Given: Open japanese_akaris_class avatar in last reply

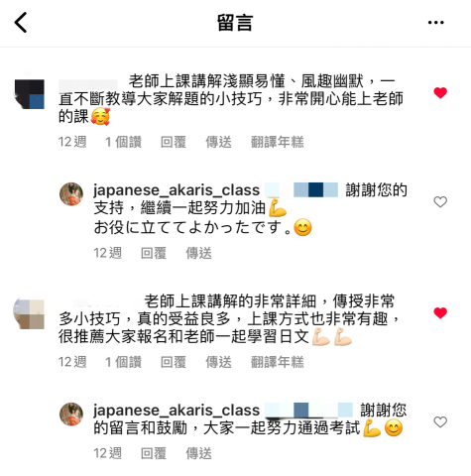Looking at the screenshot, I should coord(71,415).
